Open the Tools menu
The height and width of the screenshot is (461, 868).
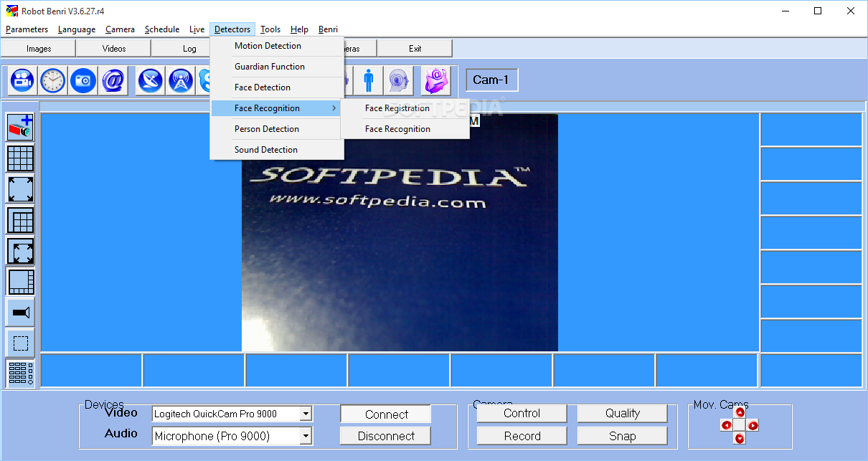pos(270,29)
